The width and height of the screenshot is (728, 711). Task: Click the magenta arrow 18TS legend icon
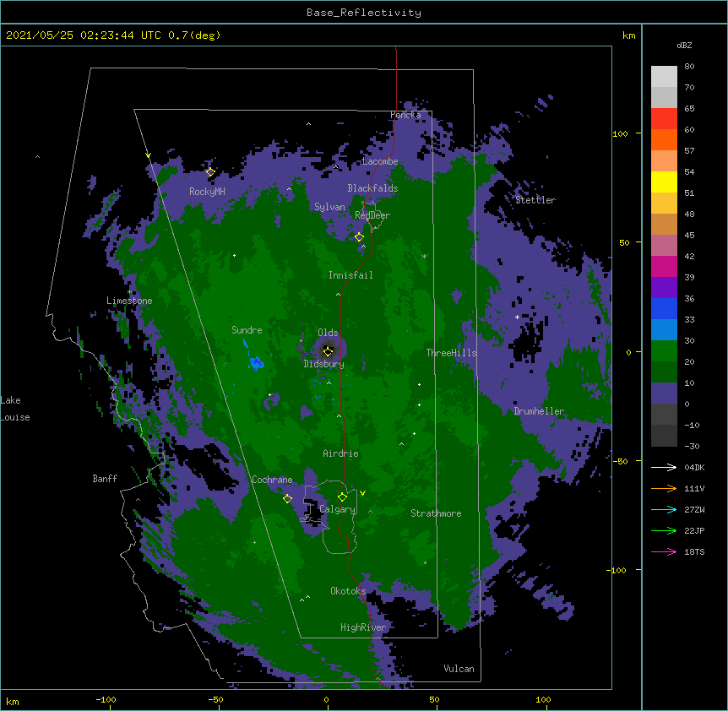point(664,551)
